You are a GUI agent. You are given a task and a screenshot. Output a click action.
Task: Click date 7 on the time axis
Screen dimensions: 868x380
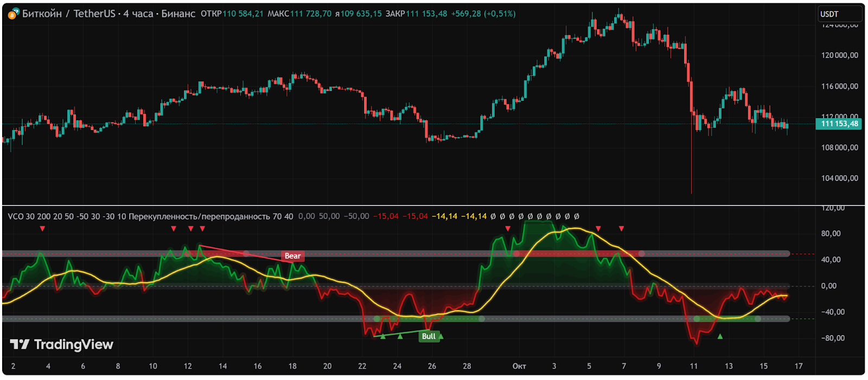click(624, 366)
